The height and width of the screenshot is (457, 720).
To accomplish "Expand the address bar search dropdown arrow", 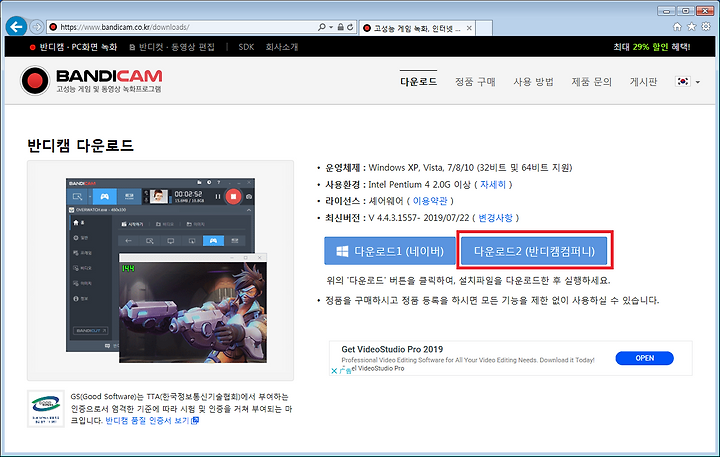I will coord(331,27).
